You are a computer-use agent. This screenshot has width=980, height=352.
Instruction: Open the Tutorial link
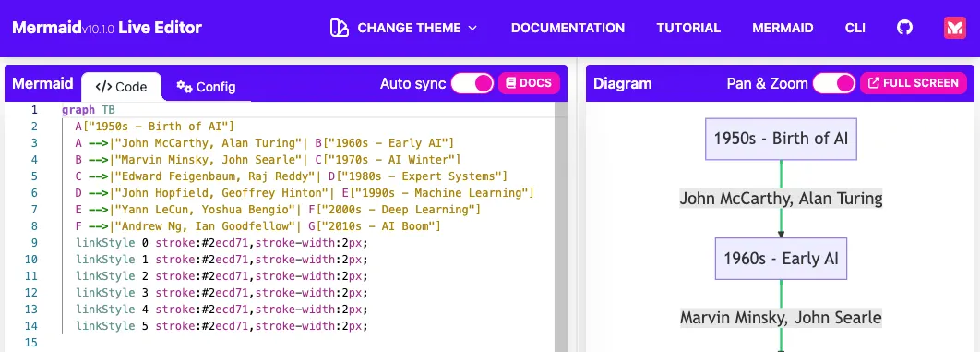pyautogui.click(x=688, y=28)
